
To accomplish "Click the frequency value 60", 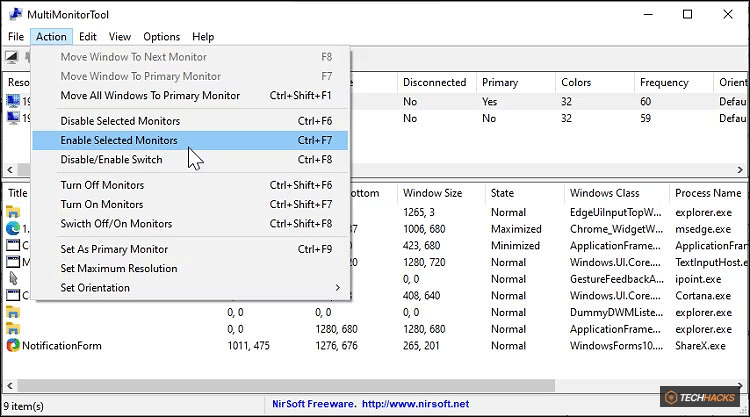I will coord(645,101).
